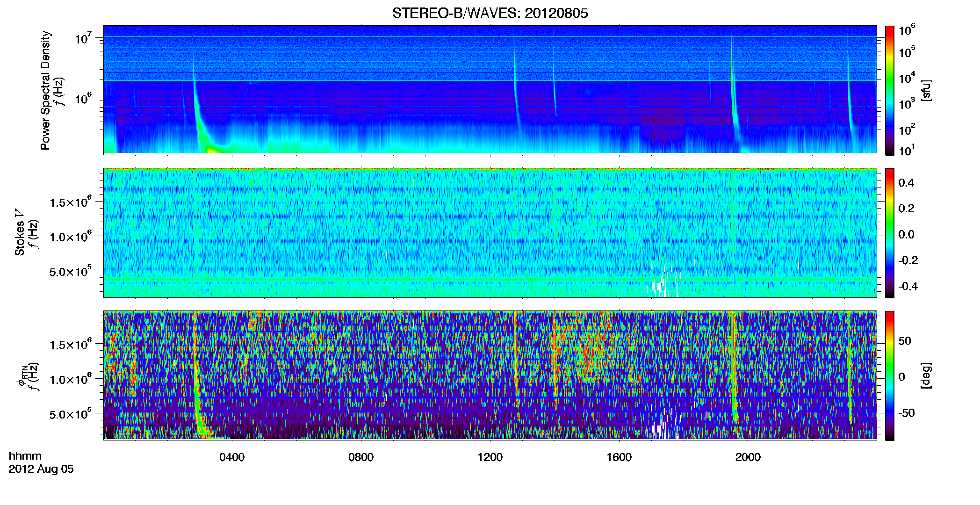Click the 0.4 value on Stokes colorbar
This screenshot has width=980, height=505.
click(906, 183)
